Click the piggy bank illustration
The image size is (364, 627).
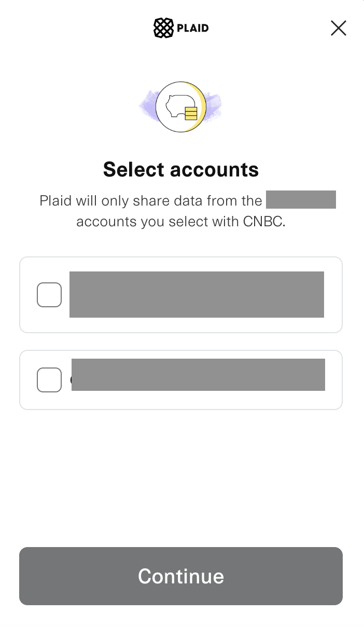pos(175,106)
